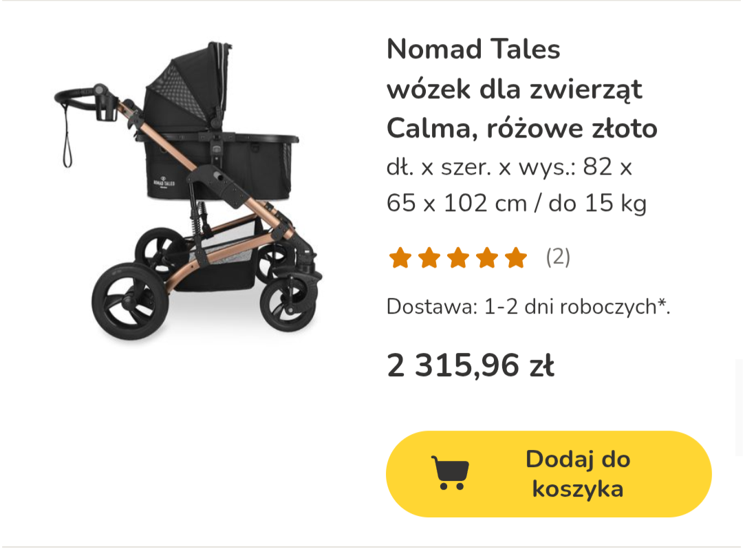Click the first orange rating star
This screenshot has height=560, width=743.
pos(400,258)
